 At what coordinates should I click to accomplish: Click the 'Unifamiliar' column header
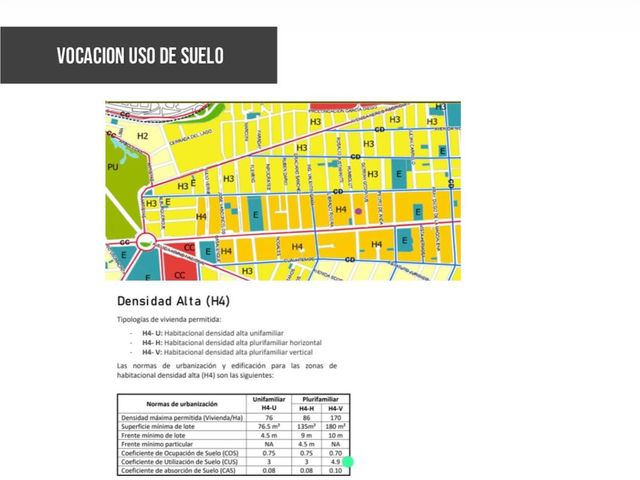(x=269, y=399)
